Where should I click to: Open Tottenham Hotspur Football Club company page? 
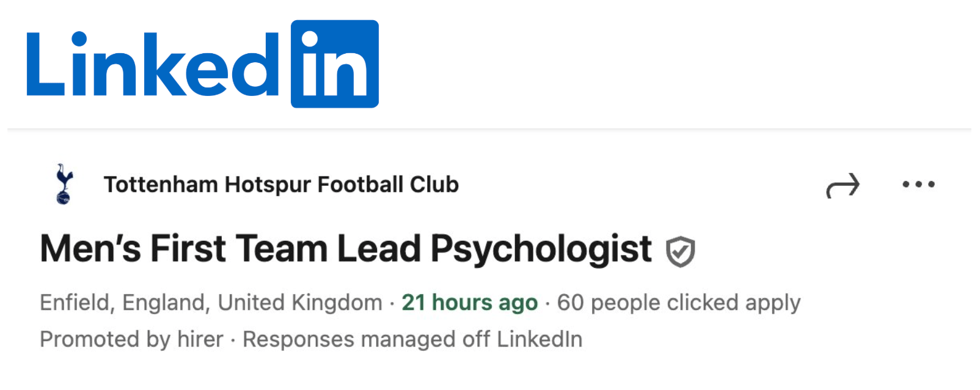tap(280, 185)
